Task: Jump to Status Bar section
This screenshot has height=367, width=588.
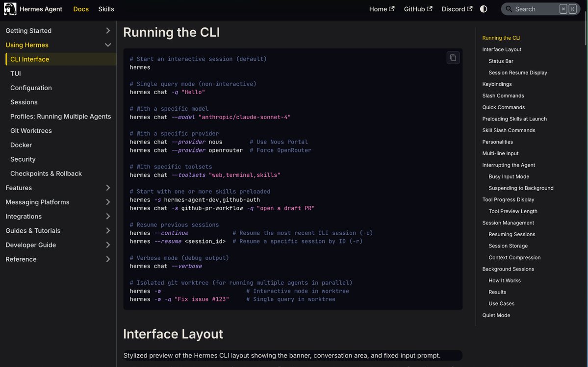Action: coord(501,61)
